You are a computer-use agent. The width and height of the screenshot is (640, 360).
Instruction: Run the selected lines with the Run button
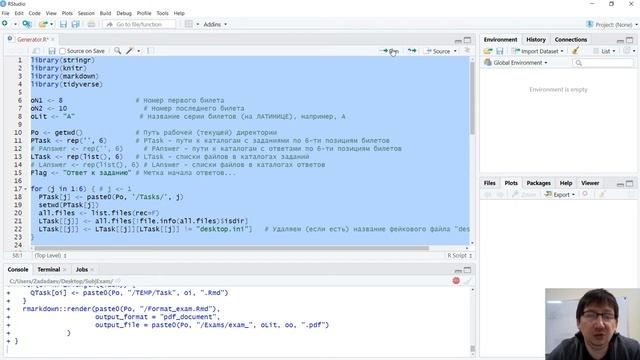[389, 51]
